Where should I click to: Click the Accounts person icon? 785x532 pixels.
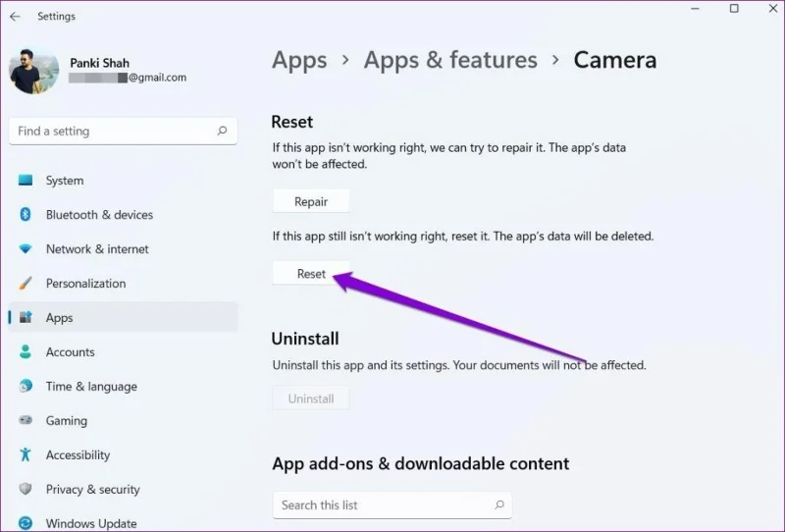pos(26,351)
